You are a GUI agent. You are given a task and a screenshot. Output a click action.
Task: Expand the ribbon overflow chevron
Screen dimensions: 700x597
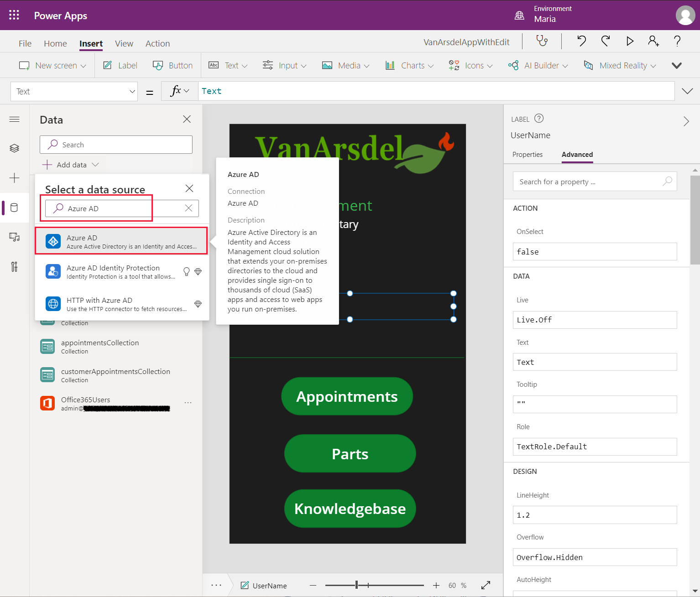677,65
